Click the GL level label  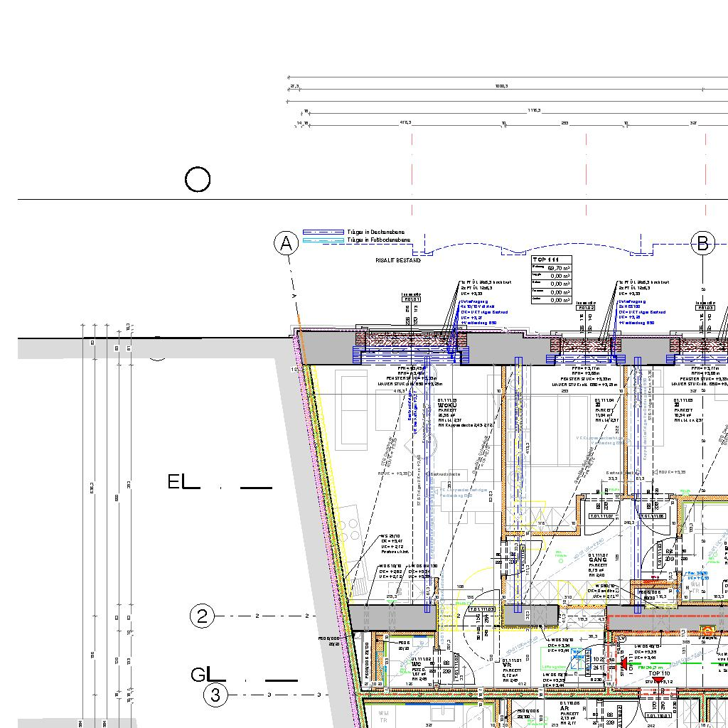click(208, 675)
